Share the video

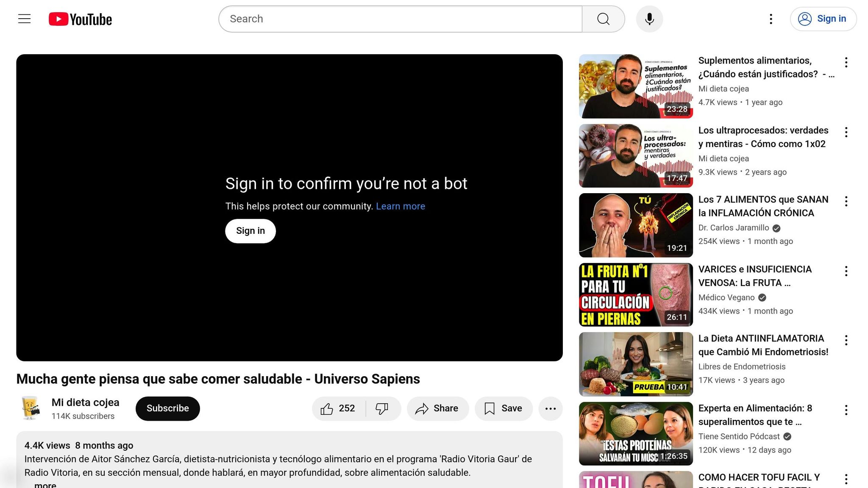coord(438,409)
